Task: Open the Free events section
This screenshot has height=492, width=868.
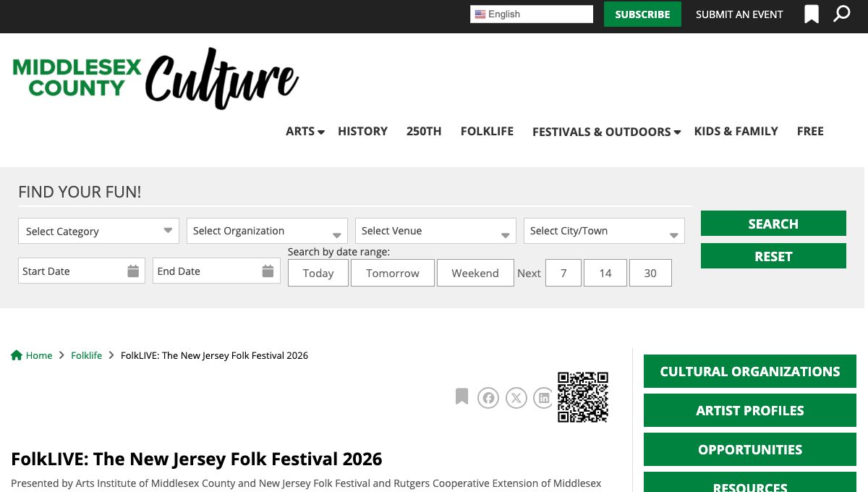Action: point(810,131)
